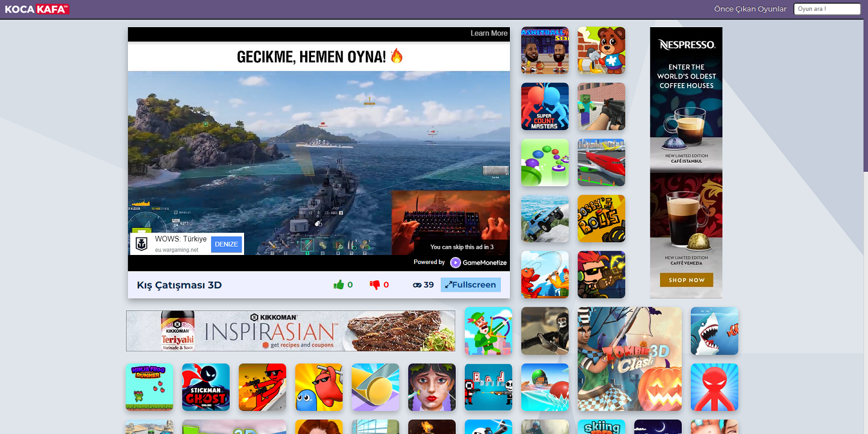Image resolution: width=868 pixels, height=434 pixels.
Task: Open the Bad Balls pixel game thumbnail
Action: (488, 387)
